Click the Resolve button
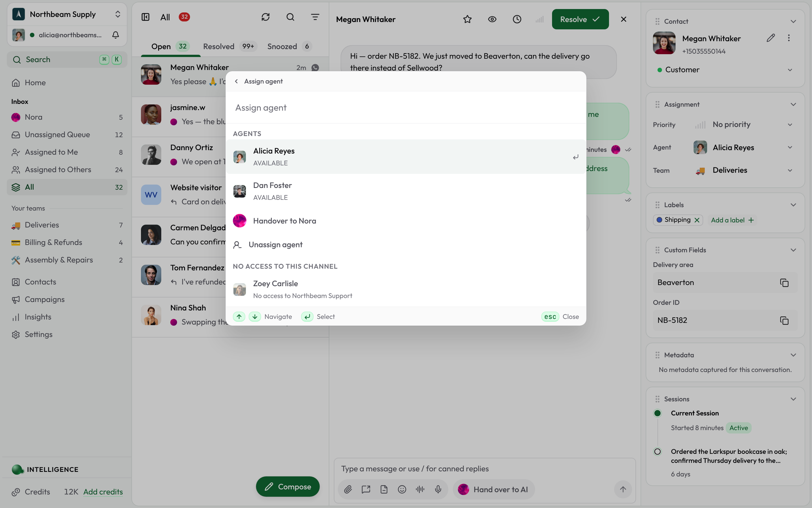This screenshot has height=508, width=812. (580, 19)
